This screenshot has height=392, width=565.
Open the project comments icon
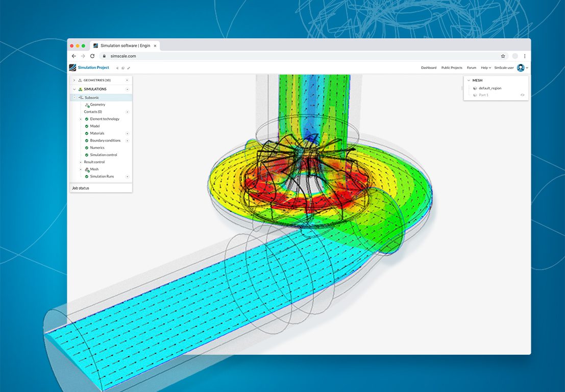(123, 68)
